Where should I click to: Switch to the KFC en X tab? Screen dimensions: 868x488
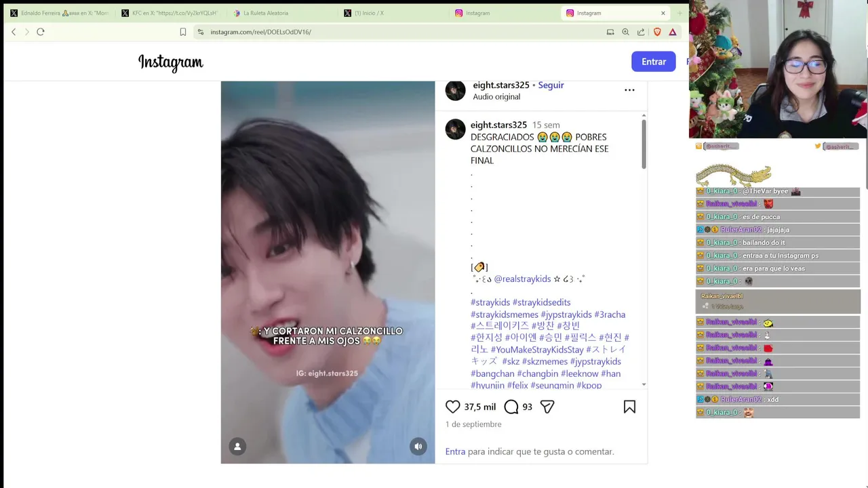(170, 13)
